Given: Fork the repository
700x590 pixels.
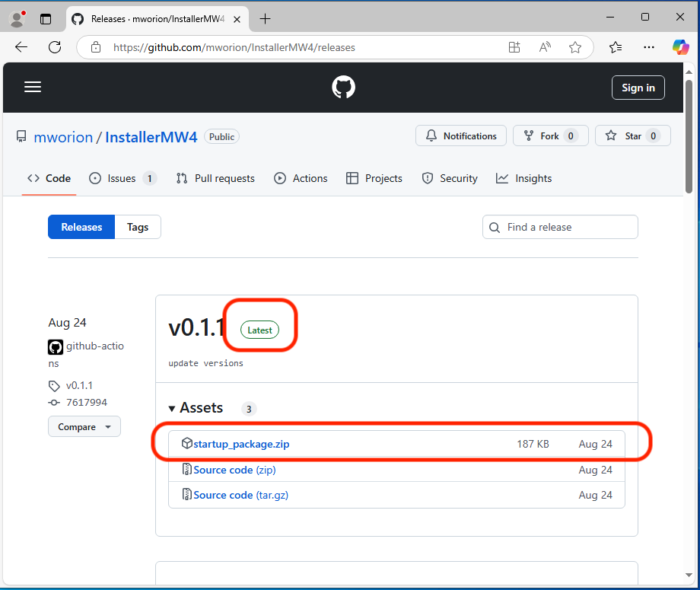Looking at the screenshot, I should 550,136.
